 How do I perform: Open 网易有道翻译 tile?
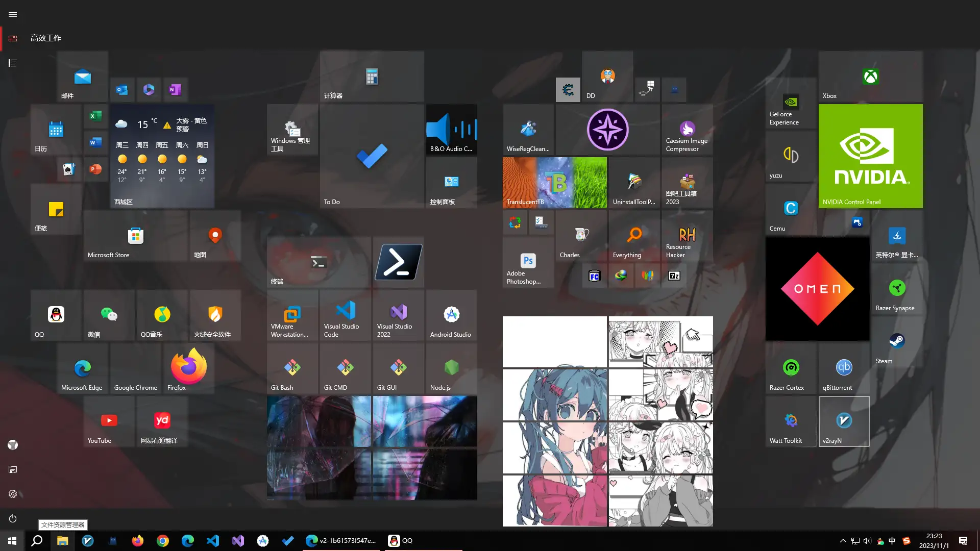[x=162, y=421]
